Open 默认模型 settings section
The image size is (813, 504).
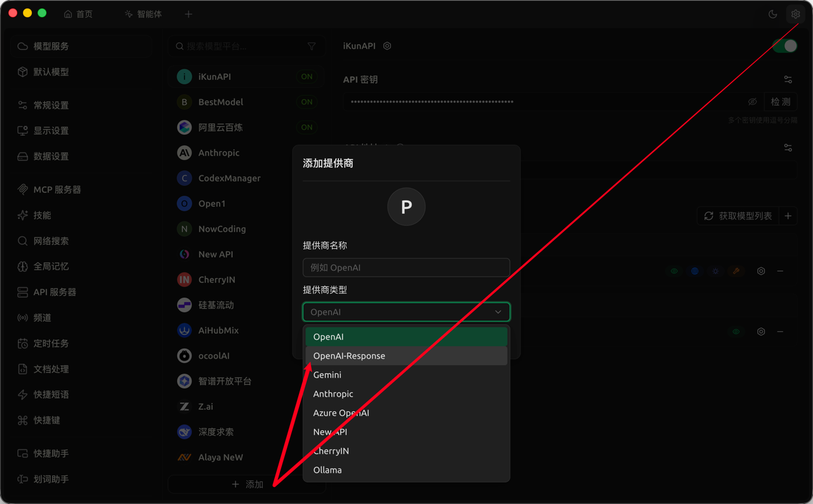[81, 72]
